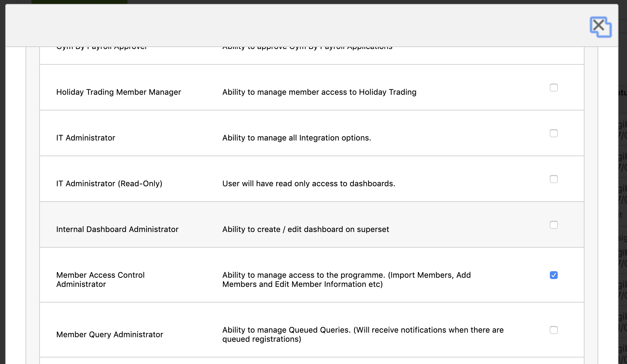Click description 'Ability to manage Queued Queries'
627x364 pixels.
(x=363, y=335)
